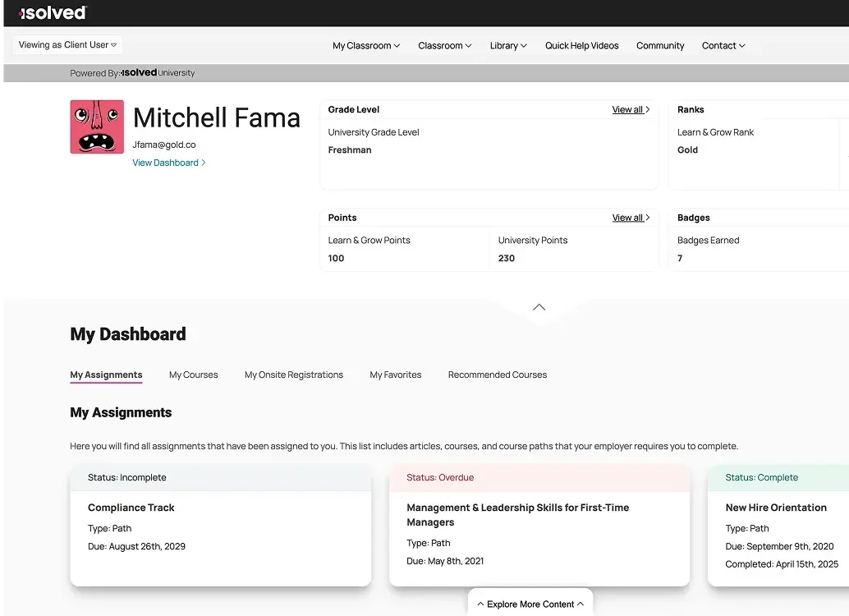The height and width of the screenshot is (616, 849).
Task: Open the Viewing as Client User dropdown
Action: click(x=67, y=45)
